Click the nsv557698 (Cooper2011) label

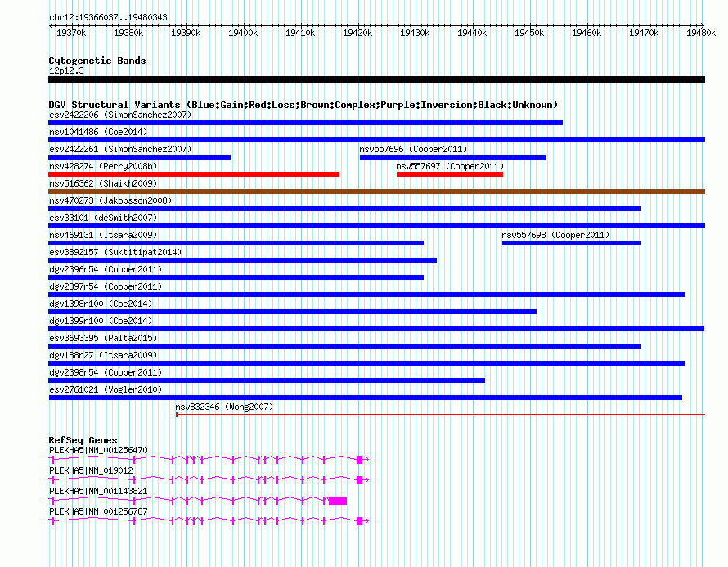click(x=555, y=235)
